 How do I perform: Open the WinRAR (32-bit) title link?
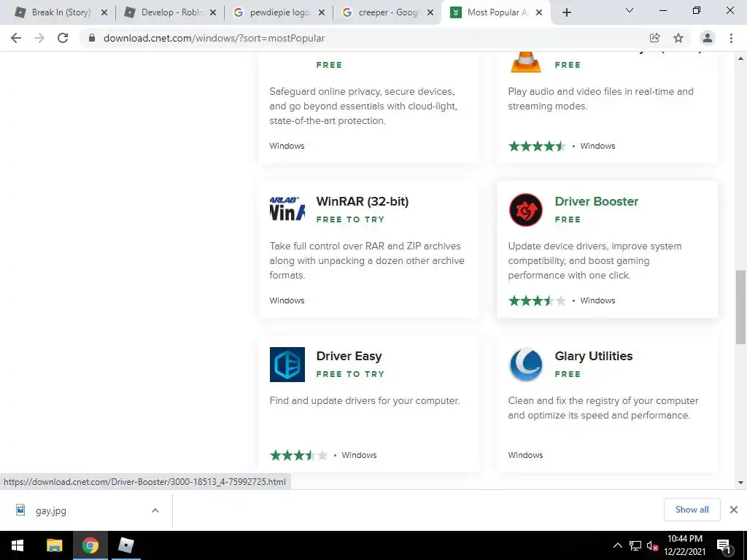tap(362, 201)
